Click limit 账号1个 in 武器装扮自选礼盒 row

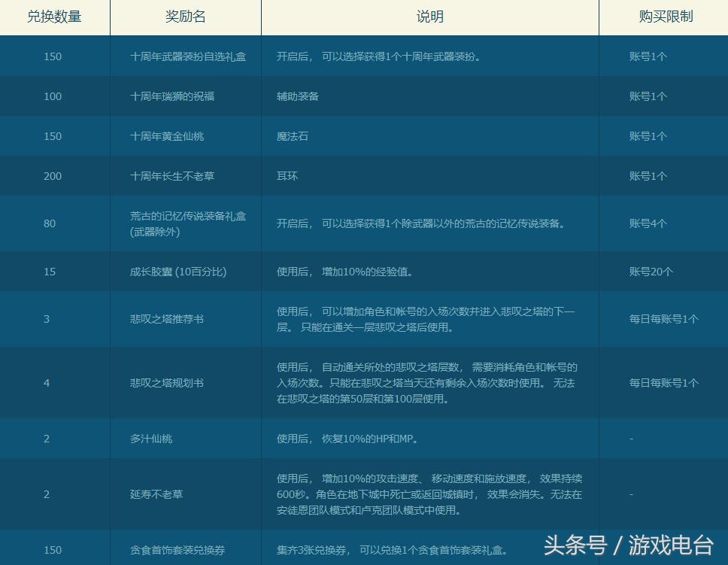point(648,56)
